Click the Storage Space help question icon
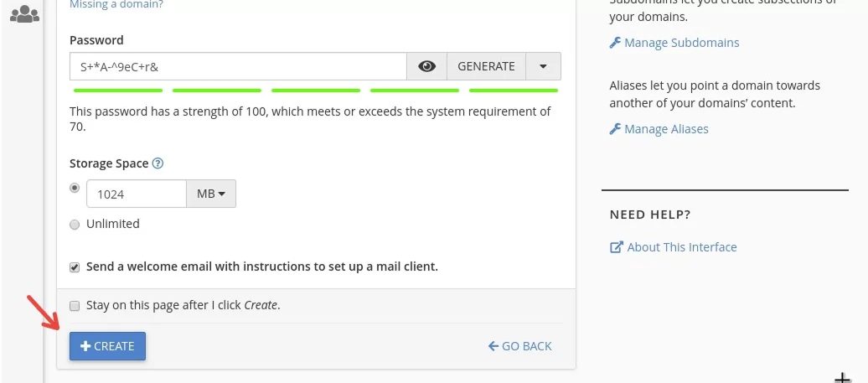Viewport: 868px width, 383px height. [x=158, y=163]
